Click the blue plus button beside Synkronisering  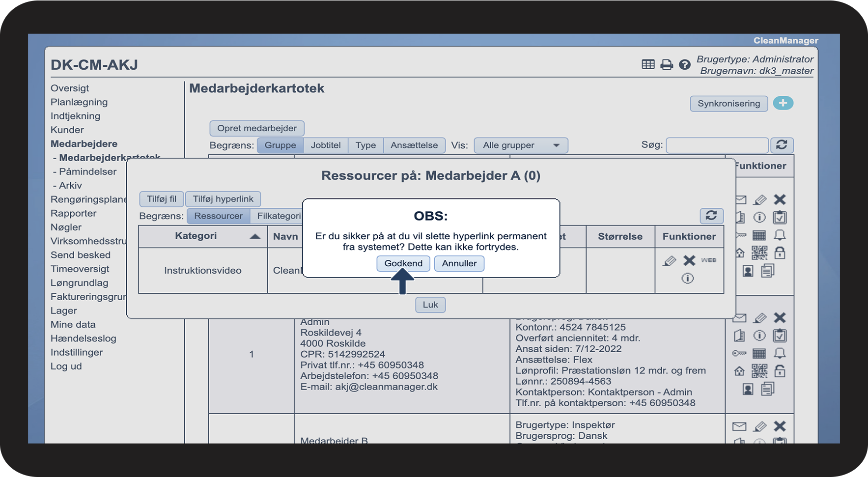coord(783,103)
